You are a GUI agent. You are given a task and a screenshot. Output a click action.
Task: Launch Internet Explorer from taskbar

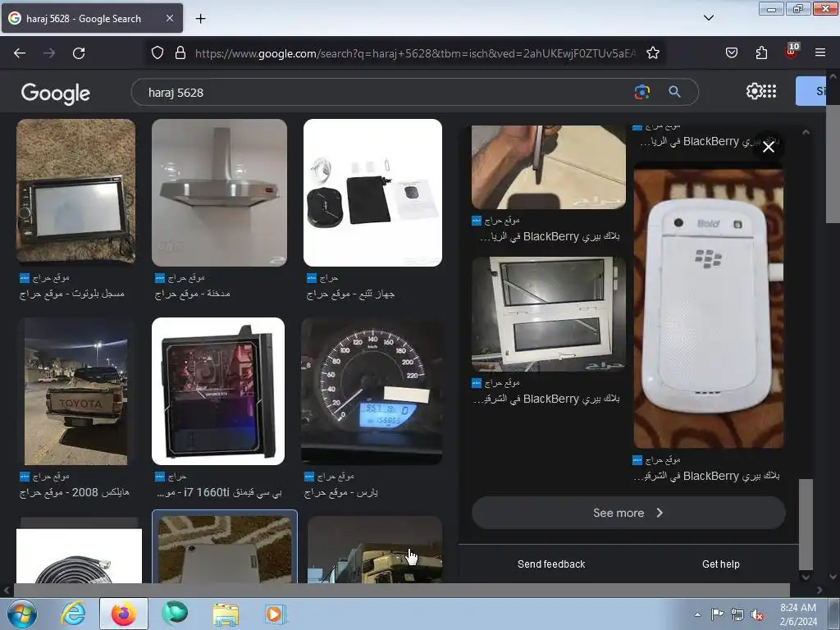73,614
